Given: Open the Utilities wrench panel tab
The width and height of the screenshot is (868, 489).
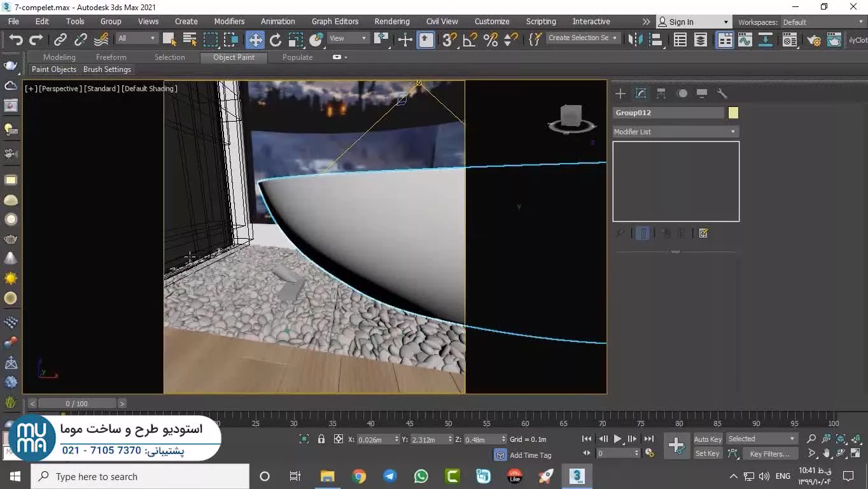Looking at the screenshot, I should [722, 94].
